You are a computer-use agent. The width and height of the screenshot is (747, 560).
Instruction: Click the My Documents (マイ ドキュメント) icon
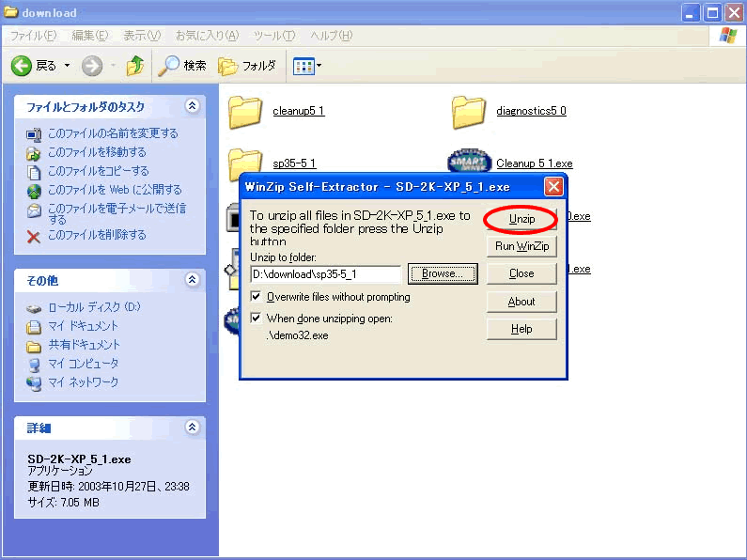click(34, 327)
